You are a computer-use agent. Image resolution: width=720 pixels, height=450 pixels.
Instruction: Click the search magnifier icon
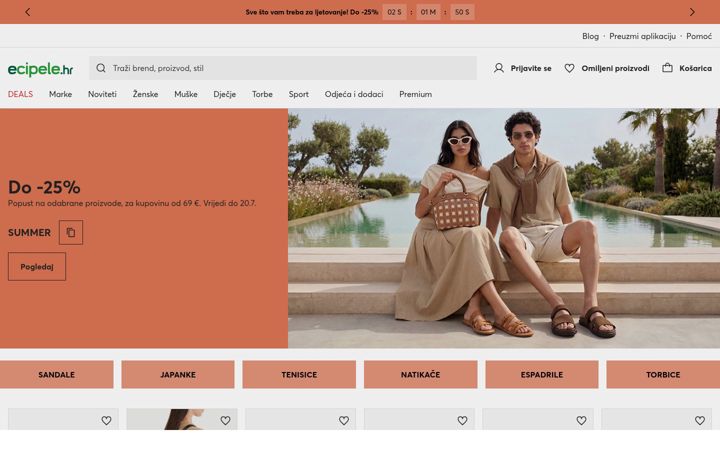[101, 68]
